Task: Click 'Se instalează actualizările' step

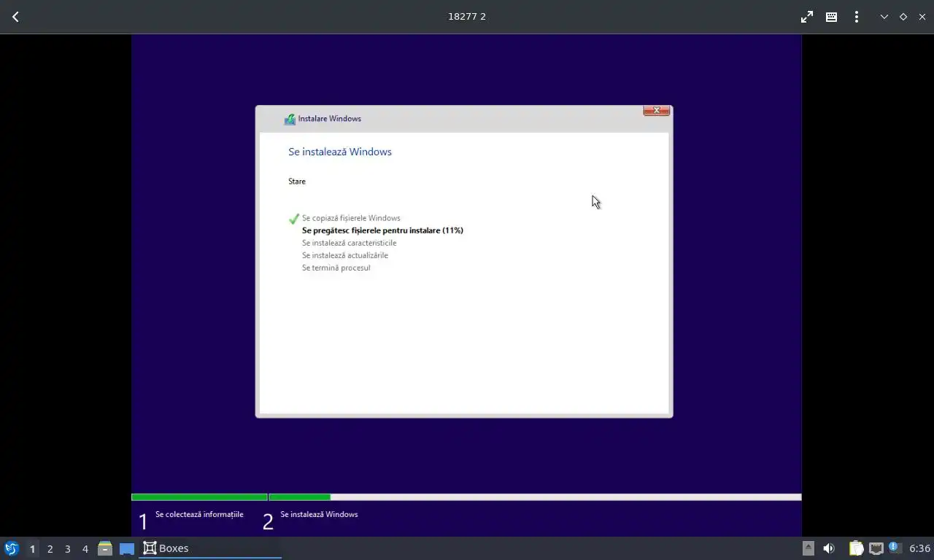Action: coord(345,255)
